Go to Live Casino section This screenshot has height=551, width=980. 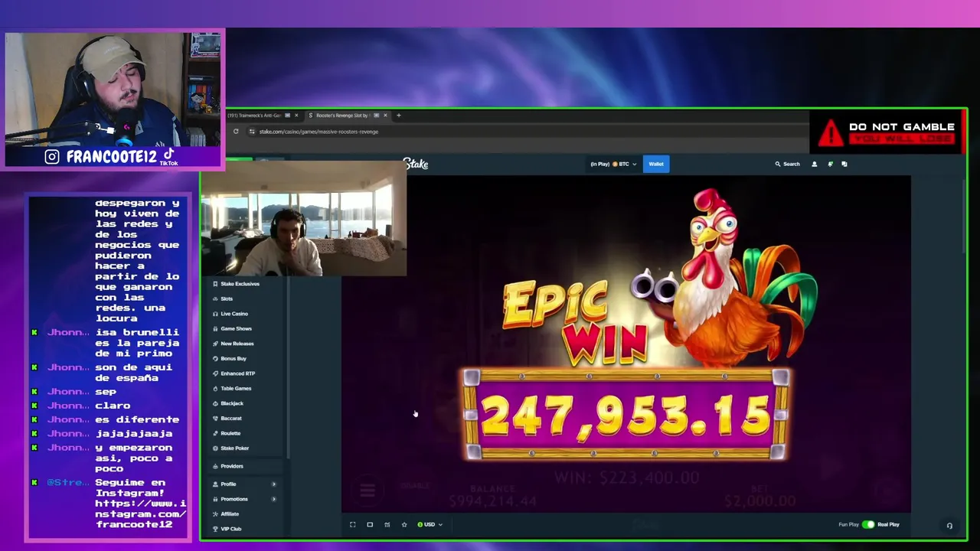[234, 314]
